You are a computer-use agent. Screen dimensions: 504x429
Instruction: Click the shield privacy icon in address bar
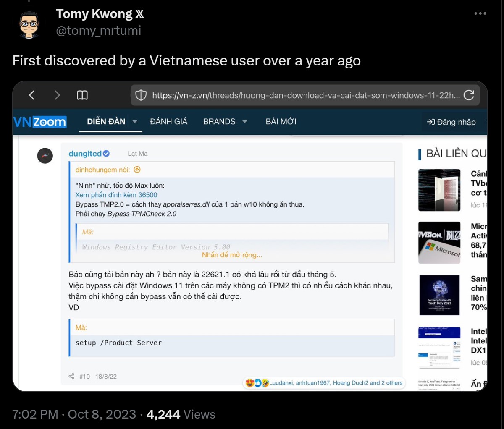pos(141,95)
